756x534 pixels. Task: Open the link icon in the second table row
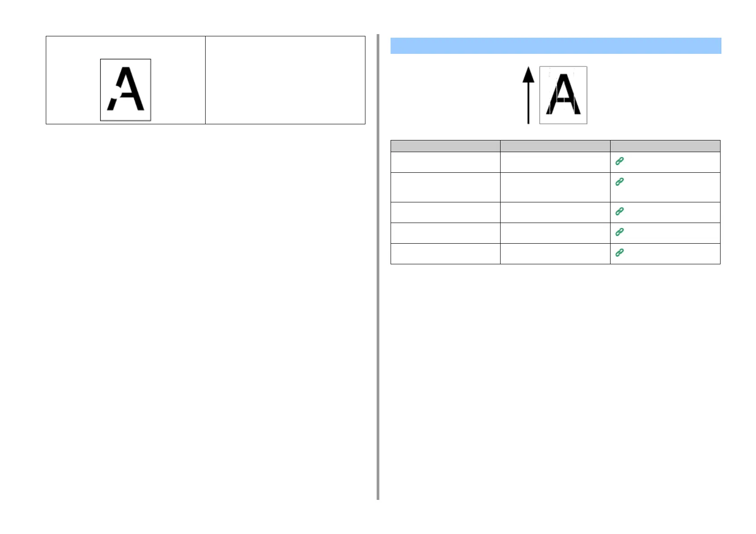tap(620, 182)
